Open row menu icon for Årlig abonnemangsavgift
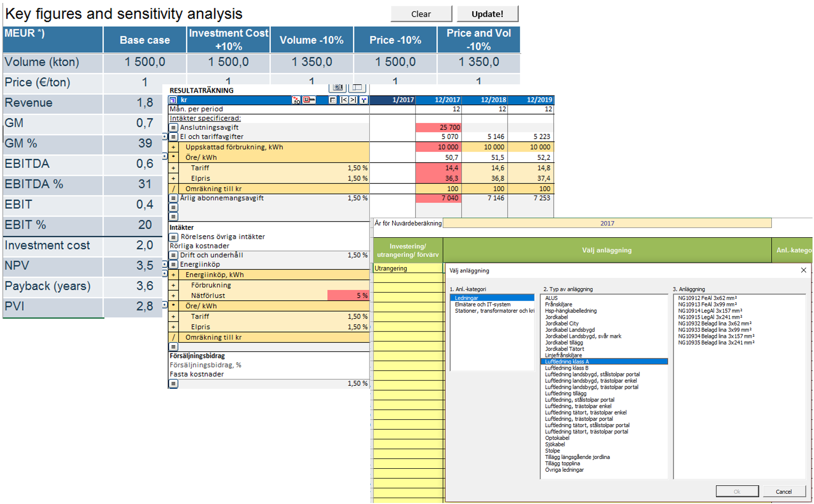The height and width of the screenshot is (504, 814). (x=174, y=198)
